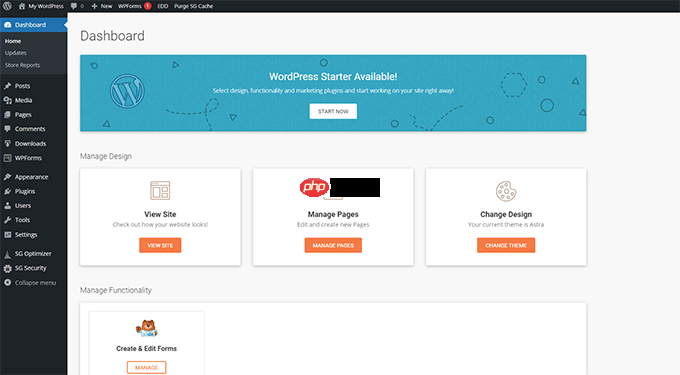Click the Change Design palette icon

pos(506,191)
